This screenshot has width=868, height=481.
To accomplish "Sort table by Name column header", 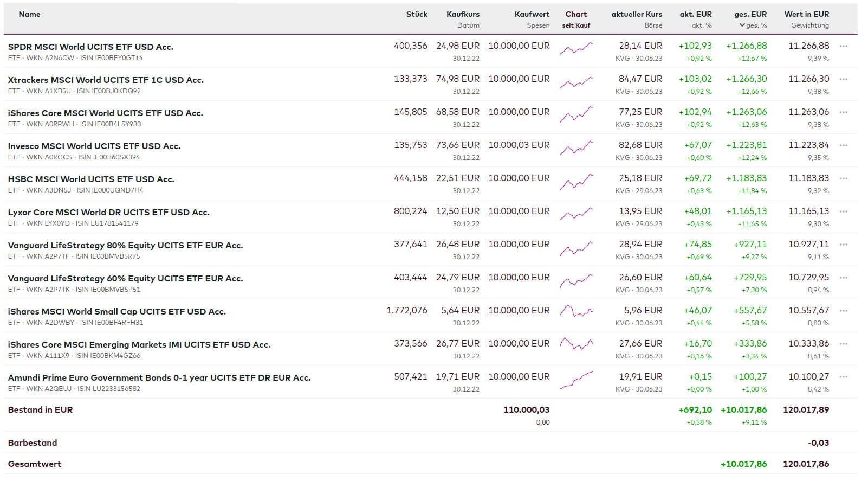I will pos(29,14).
